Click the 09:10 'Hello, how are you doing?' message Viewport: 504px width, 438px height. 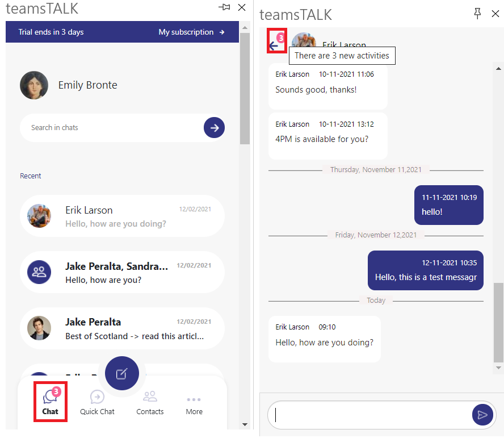coord(325,339)
